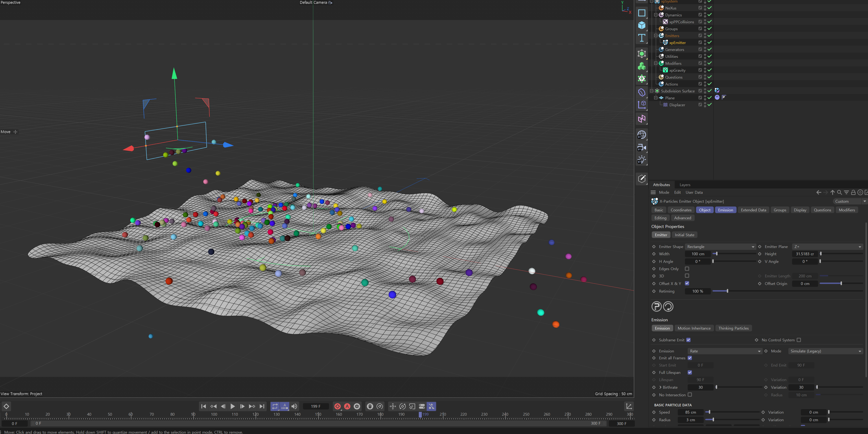Uncheck Offset X & Y checkbox
Image resolution: width=868 pixels, height=434 pixels.
687,283
